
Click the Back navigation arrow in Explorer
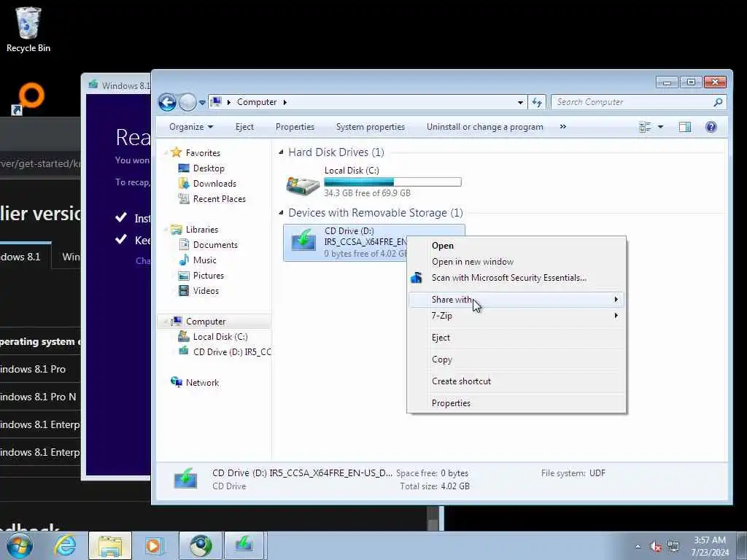coord(167,102)
